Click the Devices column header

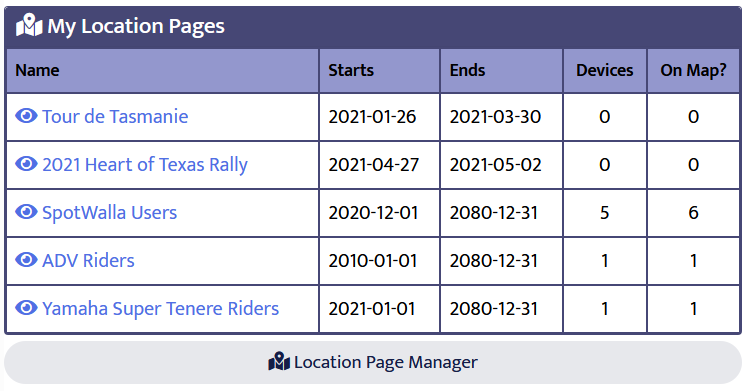[605, 70]
